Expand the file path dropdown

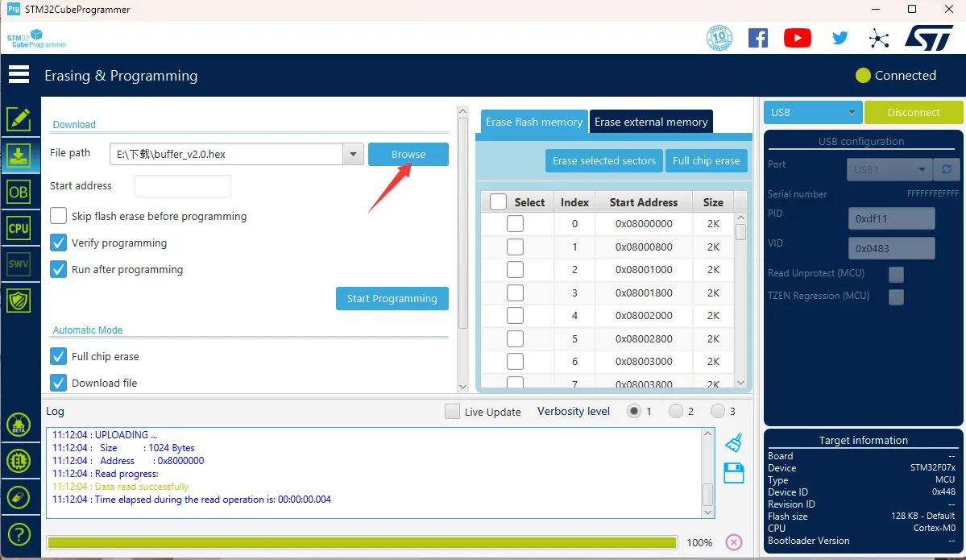(353, 154)
